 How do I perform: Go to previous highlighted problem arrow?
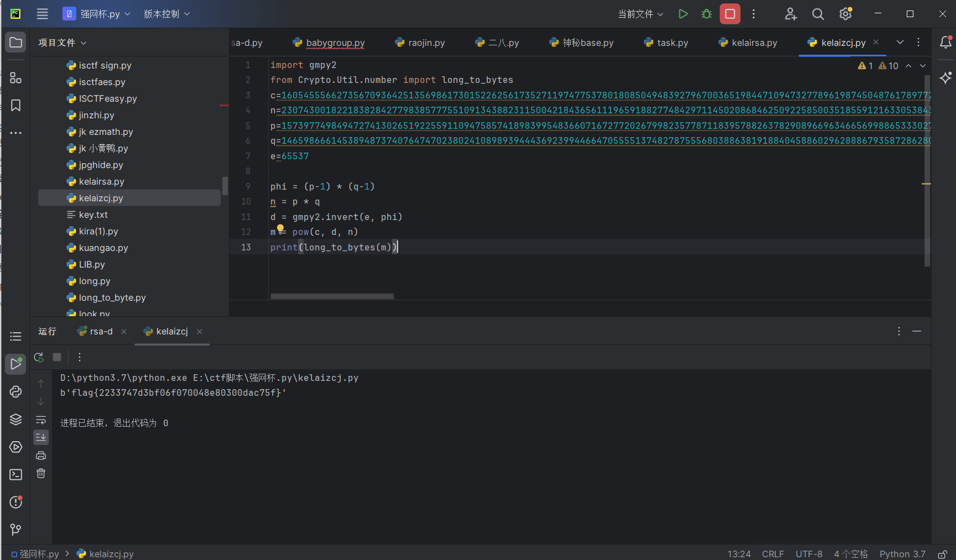(908, 66)
